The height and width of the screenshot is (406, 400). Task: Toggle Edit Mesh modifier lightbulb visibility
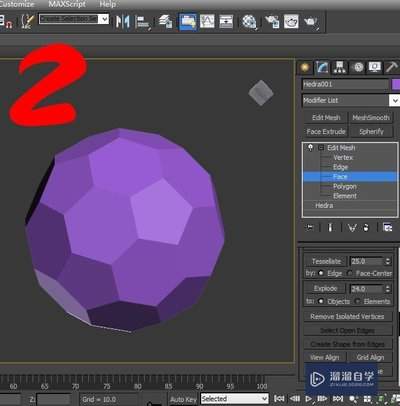310,147
